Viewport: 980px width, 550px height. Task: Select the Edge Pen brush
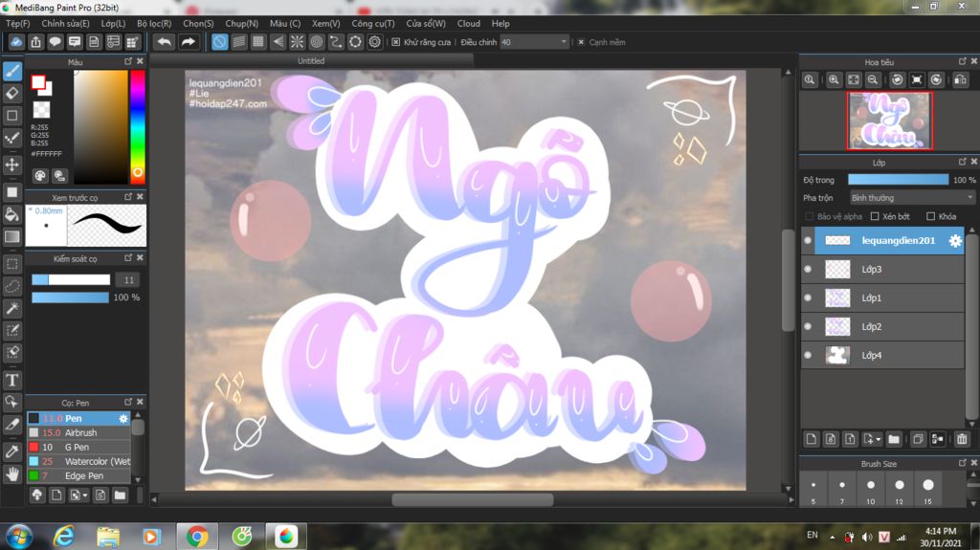pos(78,475)
